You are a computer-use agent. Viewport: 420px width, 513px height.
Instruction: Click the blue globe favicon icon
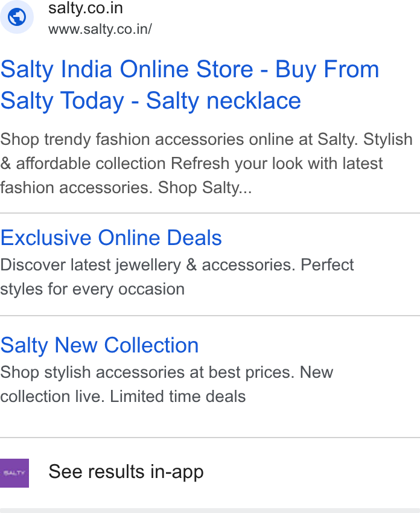(x=17, y=17)
